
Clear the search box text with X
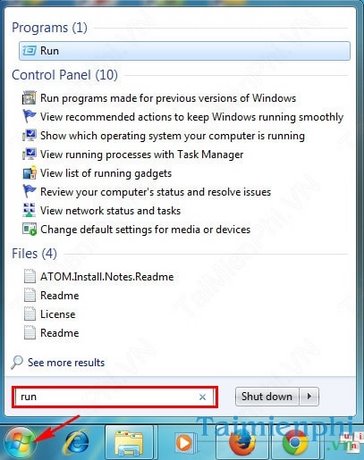click(202, 397)
